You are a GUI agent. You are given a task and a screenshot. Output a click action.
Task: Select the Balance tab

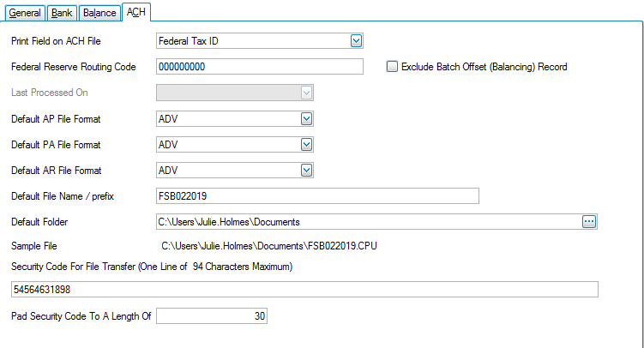[99, 13]
